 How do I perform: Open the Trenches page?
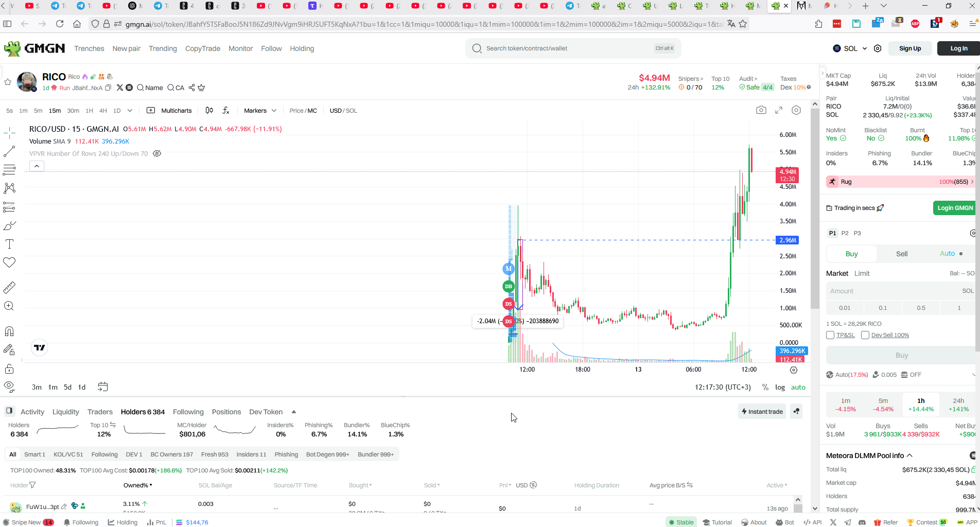pyautogui.click(x=89, y=48)
